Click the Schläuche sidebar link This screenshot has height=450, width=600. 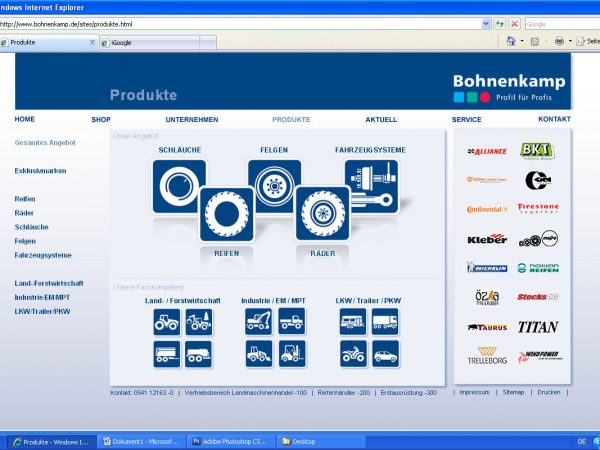click(x=31, y=227)
